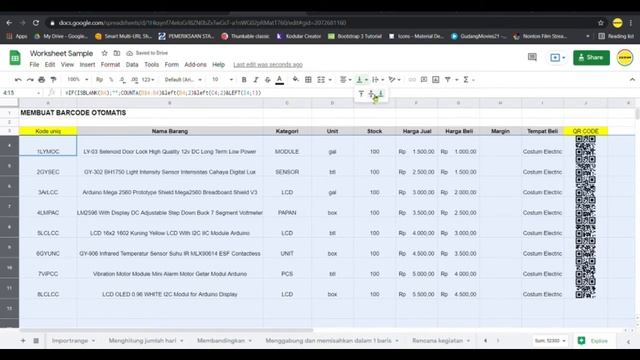Collapse the toolbar with the up chevron
Screen dimensions: 640x360
[632, 80]
